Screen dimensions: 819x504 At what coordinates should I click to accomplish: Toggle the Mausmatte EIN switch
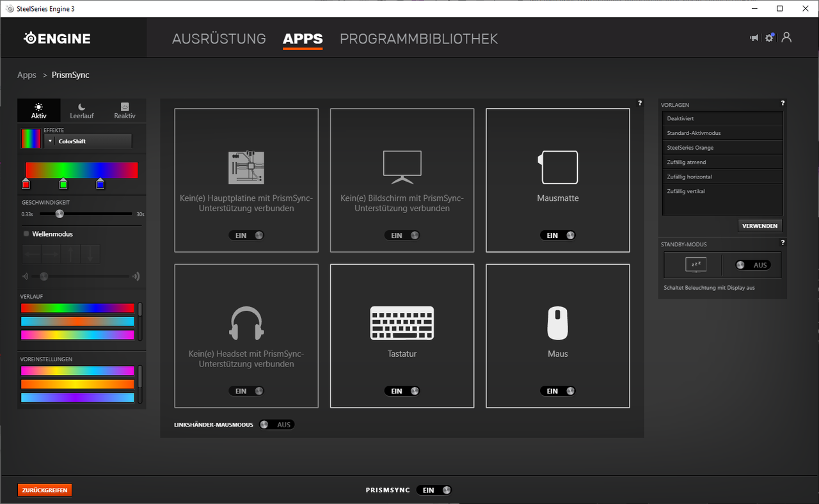pyautogui.click(x=558, y=235)
